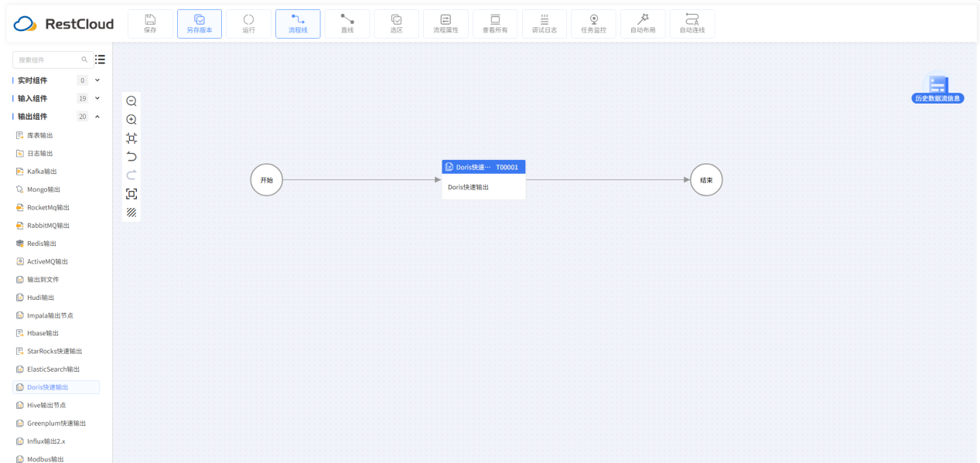Click the redo arrow in the canvas toolbar

[x=131, y=175]
